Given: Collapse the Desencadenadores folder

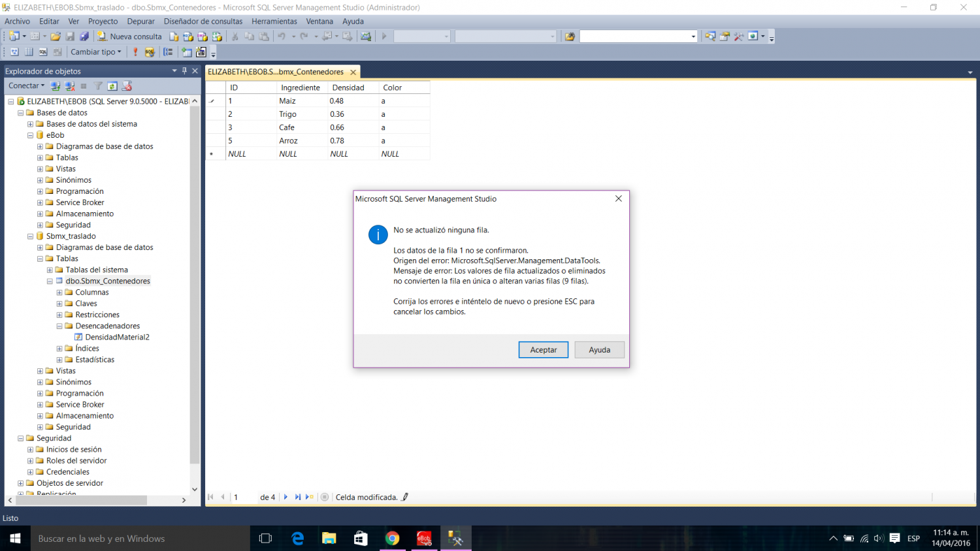Looking at the screenshot, I should click(59, 326).
